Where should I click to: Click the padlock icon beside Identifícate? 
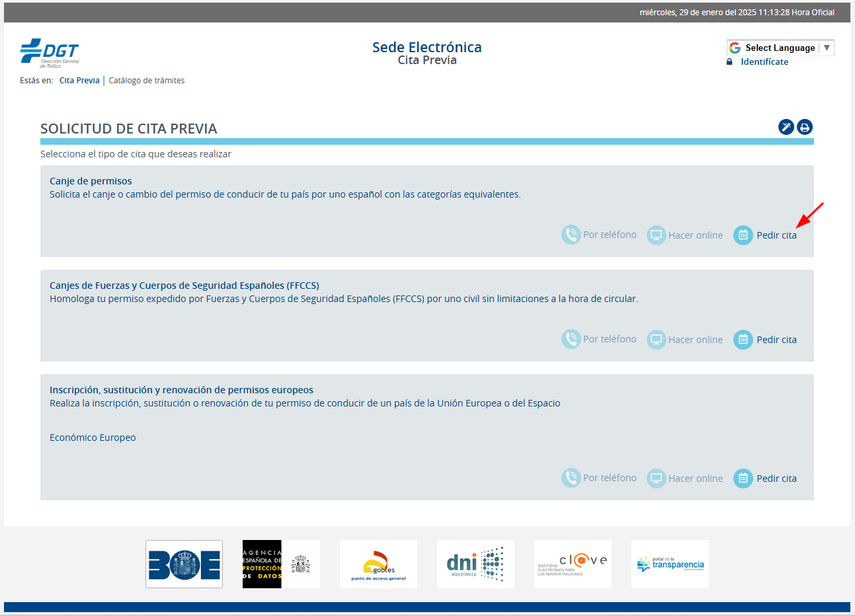[729, 61]
